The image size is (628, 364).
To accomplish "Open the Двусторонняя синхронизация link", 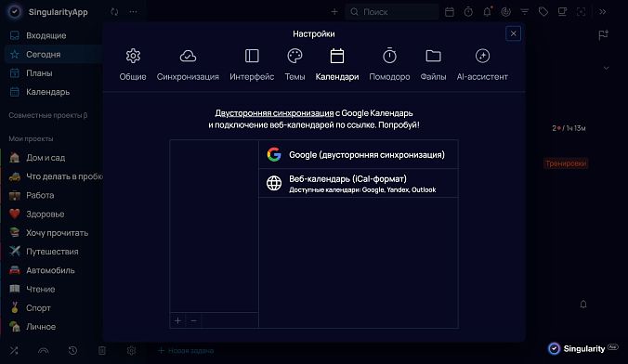I will 274,113.
